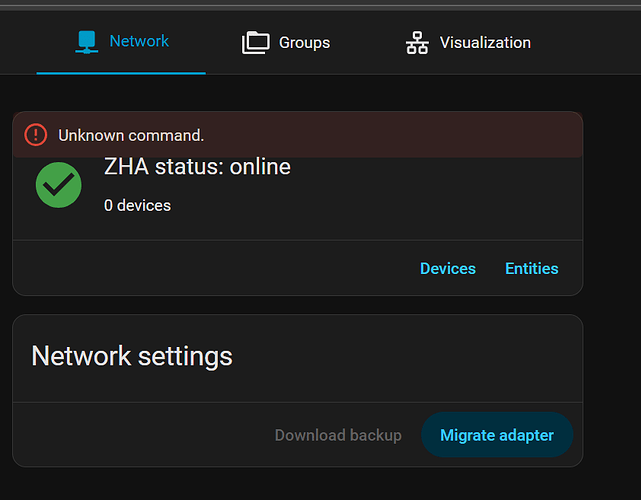This screenshot has width=641, height=500.
Task: Click the "ZHA status: online" heading
Action: (x=197, y=167)
